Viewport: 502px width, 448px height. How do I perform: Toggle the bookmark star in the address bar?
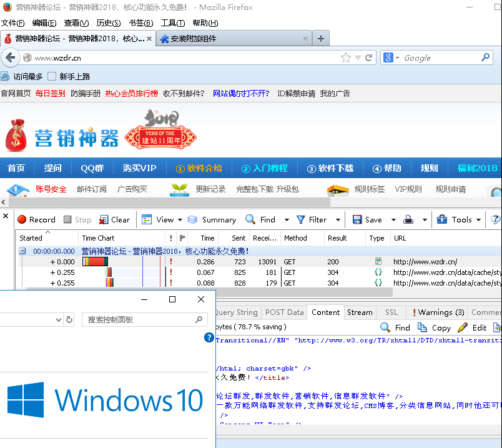pos(345,57)
